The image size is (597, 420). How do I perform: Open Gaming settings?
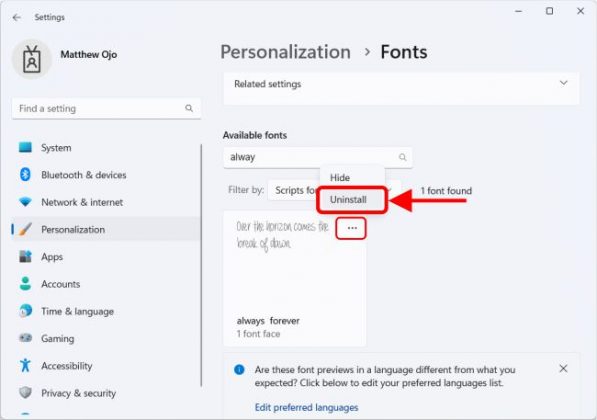(x=106, y=339)
